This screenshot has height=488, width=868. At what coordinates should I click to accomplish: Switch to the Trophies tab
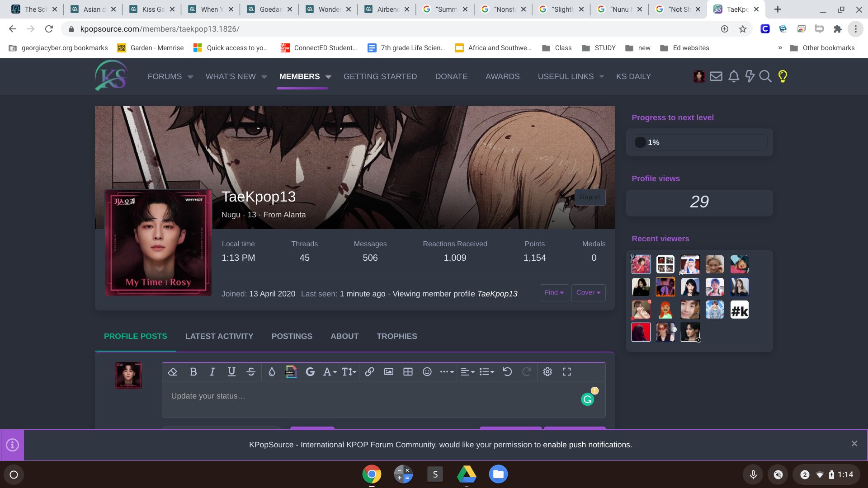point(397,337)
